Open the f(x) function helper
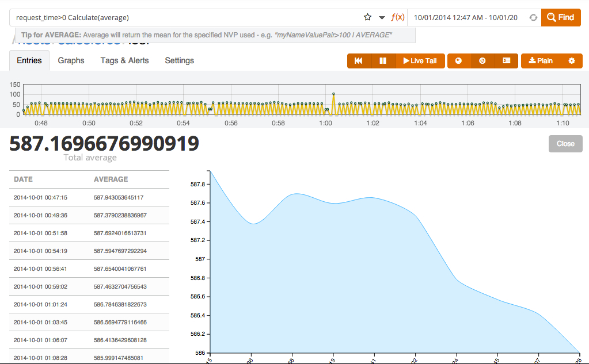This screenshot has height=364, width=589. point(397,17)
